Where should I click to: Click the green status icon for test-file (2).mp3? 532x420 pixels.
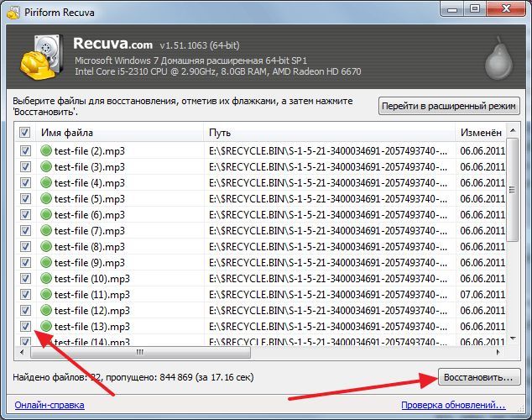[46, 150]
